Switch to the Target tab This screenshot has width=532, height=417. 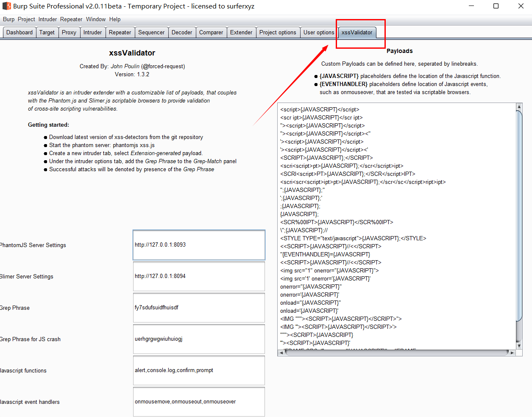pyautogui.click(x=47, y=33)
